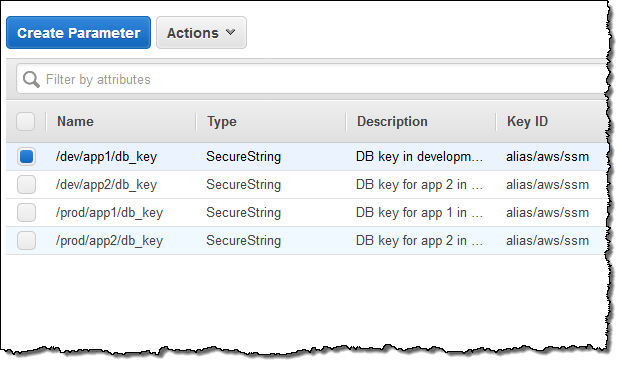The image size is (622, 365).
Task: Click description 'DB key in developm...'
Action: (x=419, y=157)
